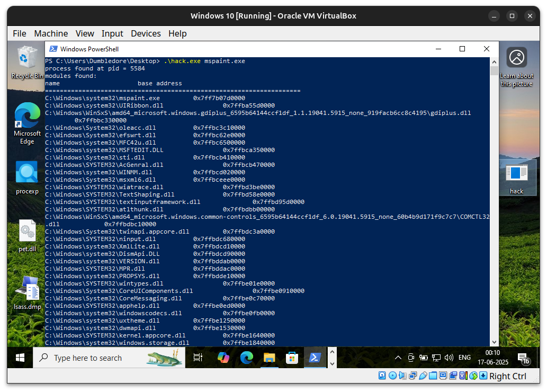Open the Devices menu
This screenshot has width=547, height=392.
point(146,33)
